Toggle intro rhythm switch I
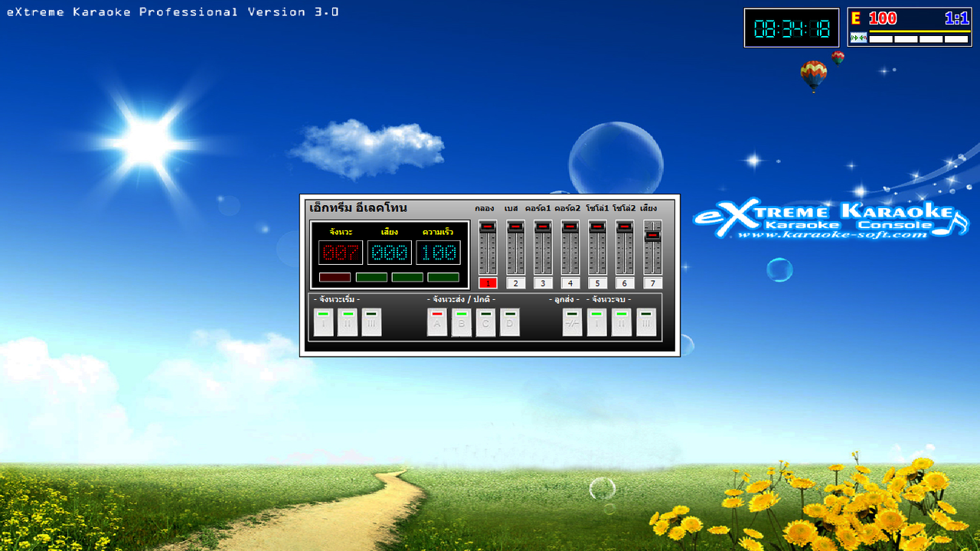Image resolution: width=980 pixels, height=551 pixels. click(x=324, y=322)
